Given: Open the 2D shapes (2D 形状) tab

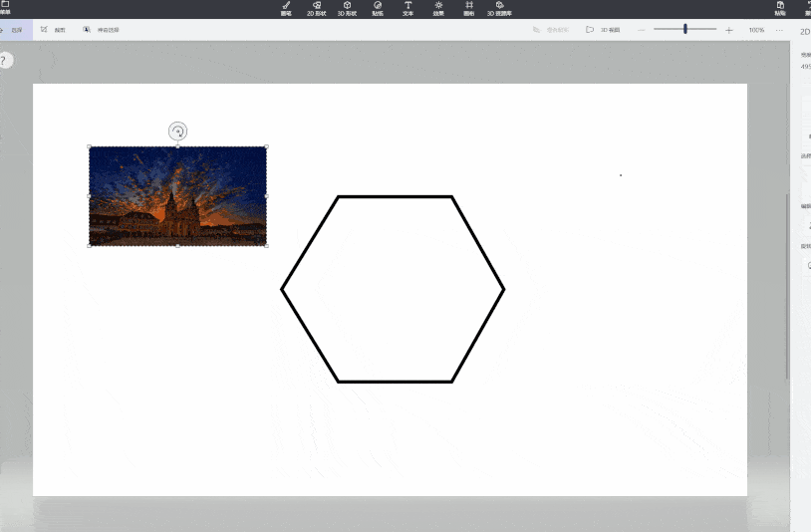Looking at the screenshot, I should (x=317, y=9).
